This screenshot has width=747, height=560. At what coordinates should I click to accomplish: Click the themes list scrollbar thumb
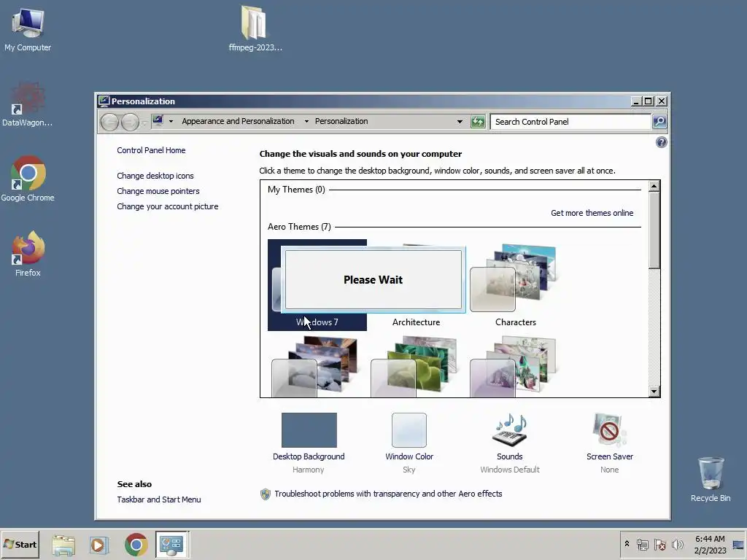click(654, 230)
